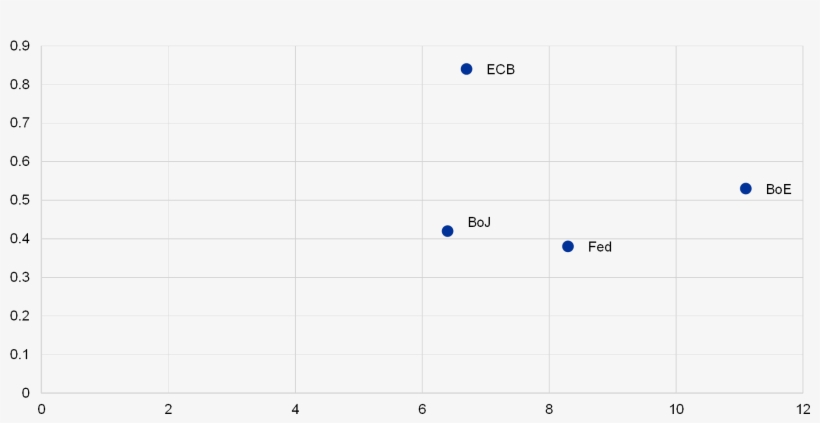Select the Fed text label
This screenshot has width=820, height=423.
coord(600,247)
